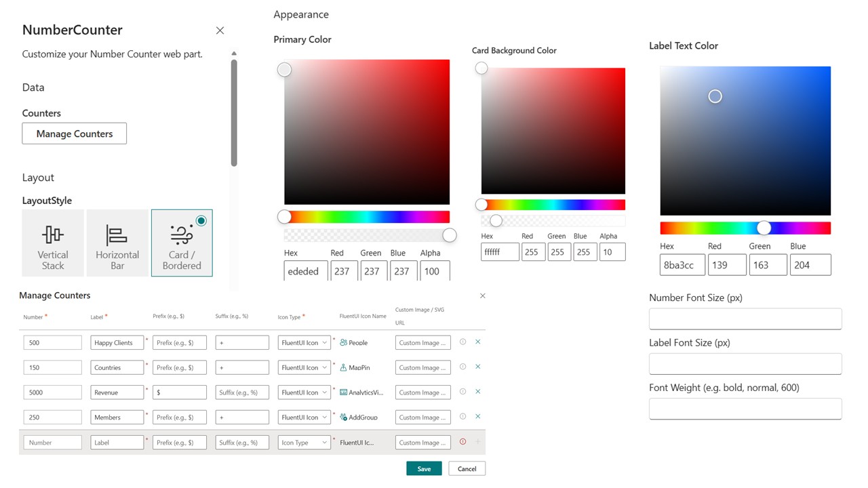Expand Icon Type dropdown for Revenue row
The image size is (868, 488).
(x=304, y=392)
